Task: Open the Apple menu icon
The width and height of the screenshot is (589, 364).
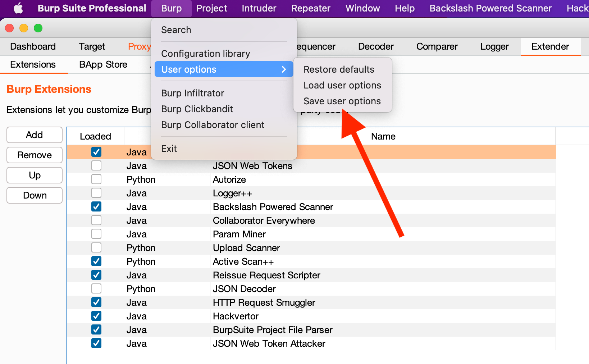Action: (18, 8)
